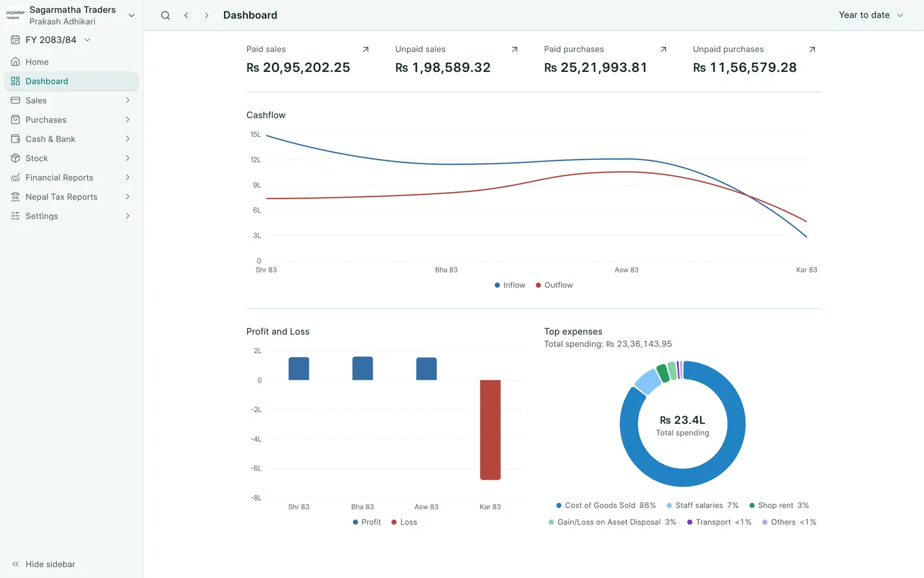Click the light blue Staff salaries donut segment
This screenshot has width=924, height=578.
[x=648, y=381]
